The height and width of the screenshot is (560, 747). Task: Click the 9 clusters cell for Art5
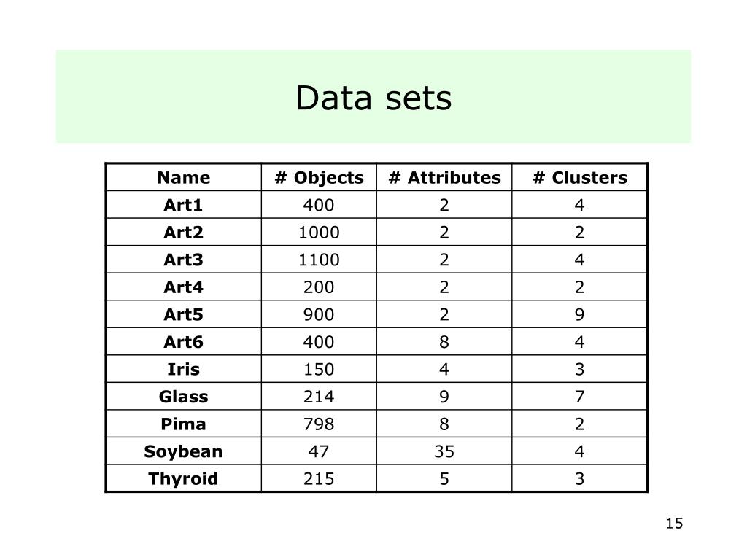pyautogui.click(x=579, y=314)
